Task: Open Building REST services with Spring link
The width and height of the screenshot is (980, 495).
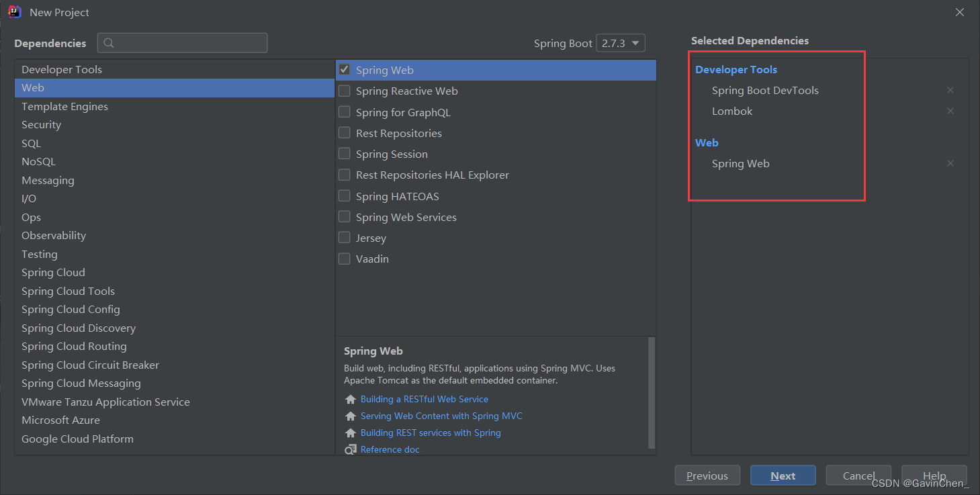Action: pos(431,433)
